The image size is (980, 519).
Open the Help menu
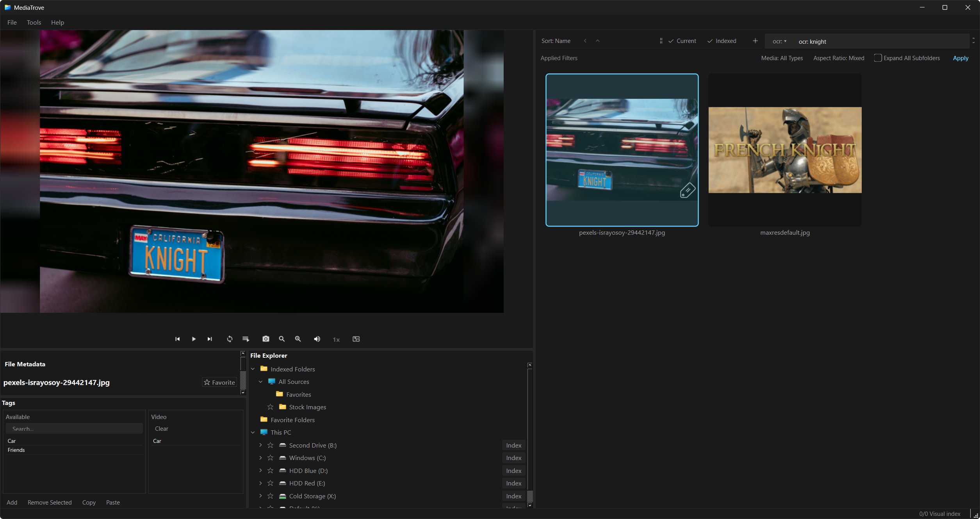tap(57, 23)
